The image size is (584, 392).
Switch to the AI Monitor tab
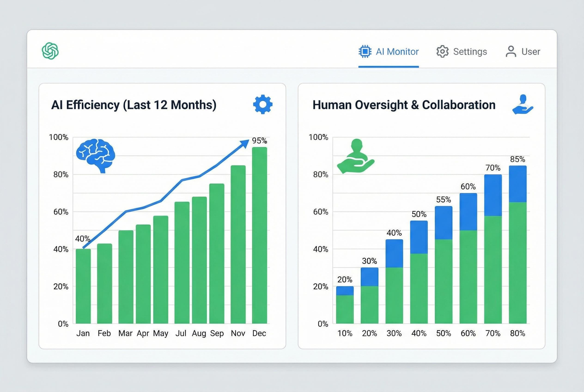[x=397, y=52]
